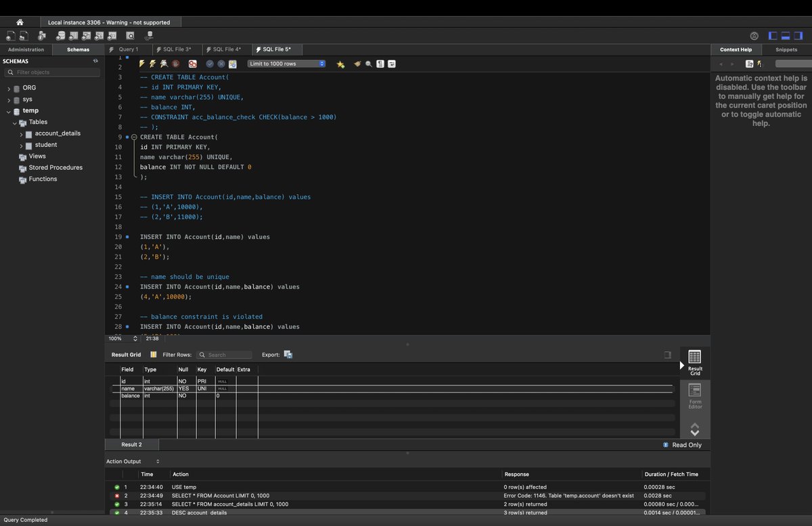The height and width of the screenshot is (526, 812).
Task: Create a new SQL tab icon
Action: [11, 36]
